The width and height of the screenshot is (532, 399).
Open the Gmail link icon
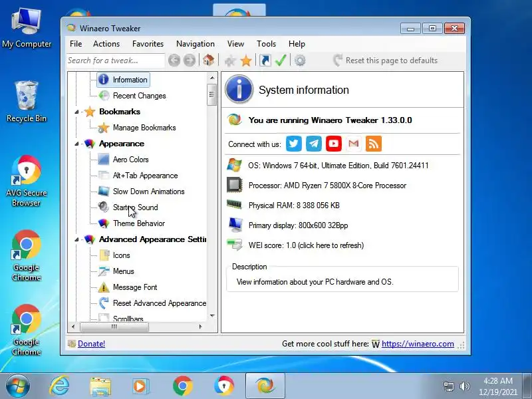pyautogui.click(x=354, y=144)
